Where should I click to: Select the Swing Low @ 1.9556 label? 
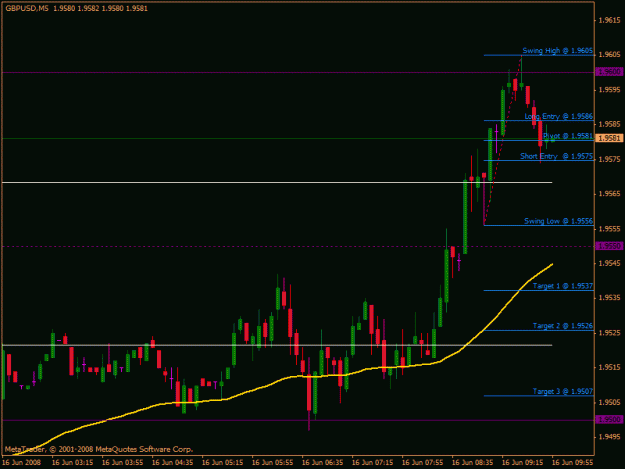point(558,221)
